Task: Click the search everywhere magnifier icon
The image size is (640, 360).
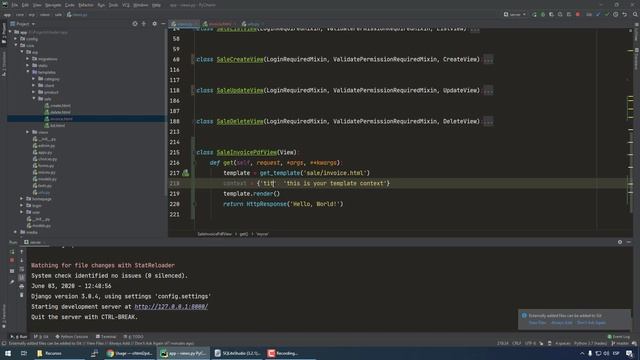Action: coord(635,15)
